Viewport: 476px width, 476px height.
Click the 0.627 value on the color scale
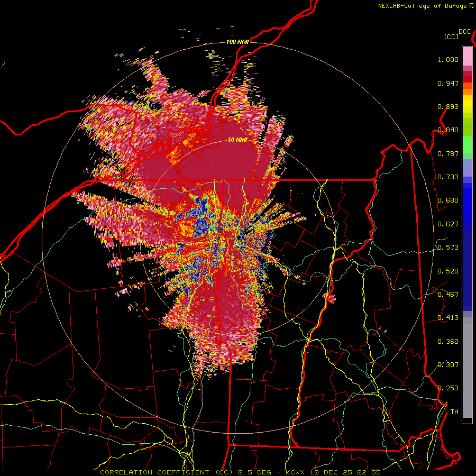[x=448, y=224]
